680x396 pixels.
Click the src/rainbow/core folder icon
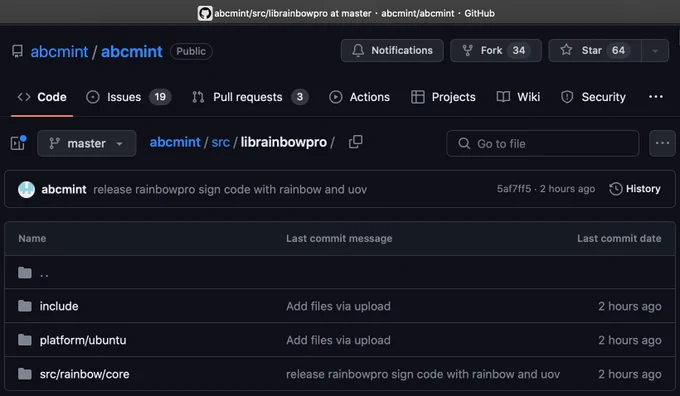click(25, 374)
